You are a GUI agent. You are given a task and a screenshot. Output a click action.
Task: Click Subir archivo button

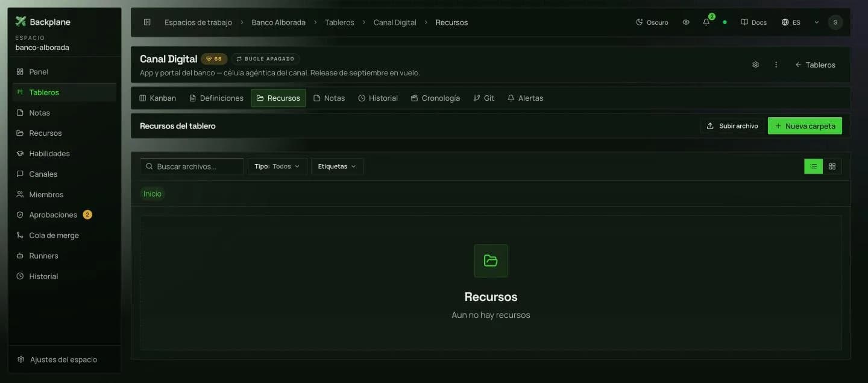[732, 126]
